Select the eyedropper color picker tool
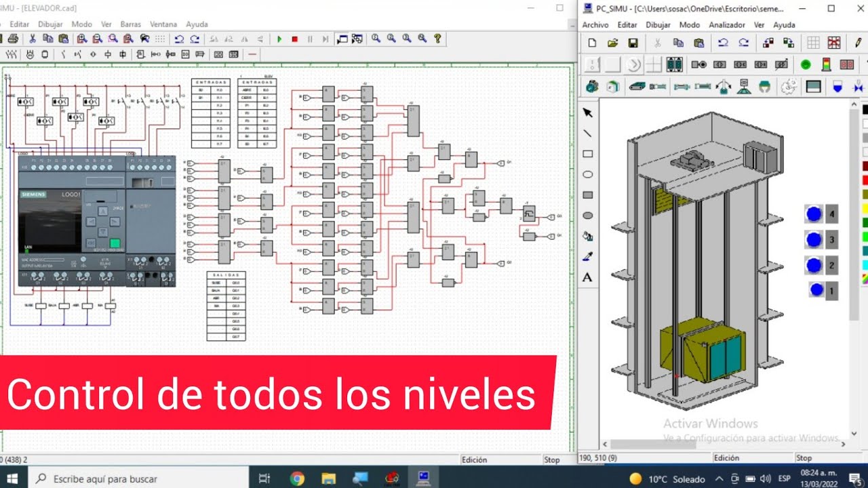 coord(588,256)
